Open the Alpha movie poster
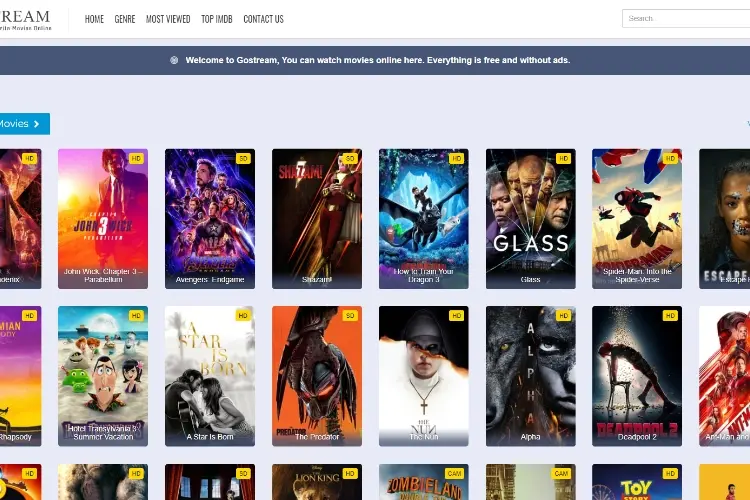This screenshot has height=500, width=750. [x=531, y=376]
